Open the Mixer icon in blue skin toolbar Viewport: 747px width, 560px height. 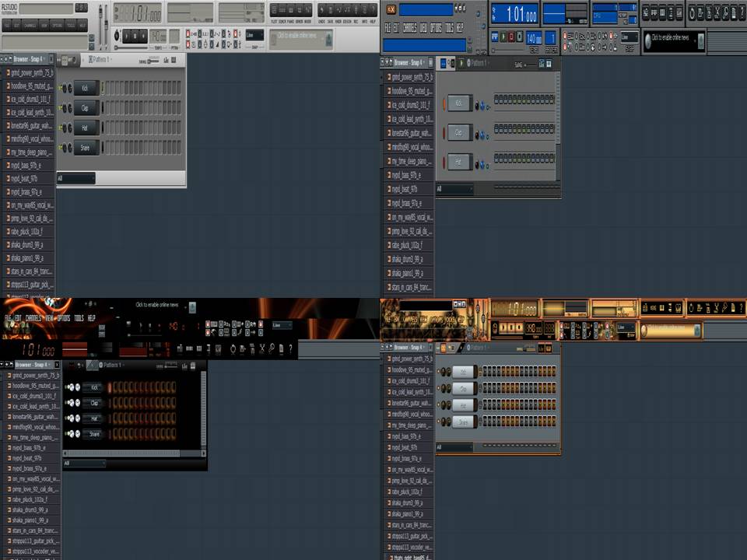click(672, 13)
